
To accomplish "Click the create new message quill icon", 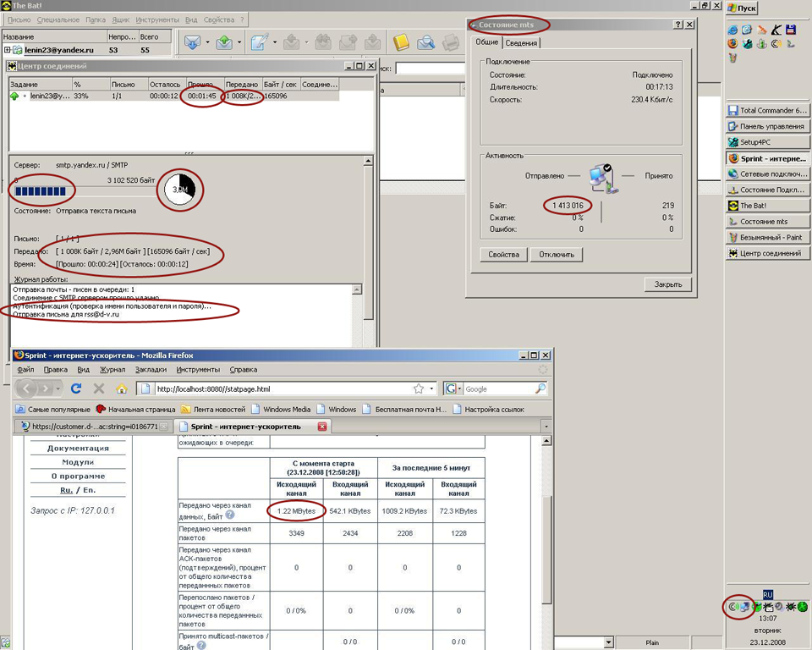I will [260, 42].
